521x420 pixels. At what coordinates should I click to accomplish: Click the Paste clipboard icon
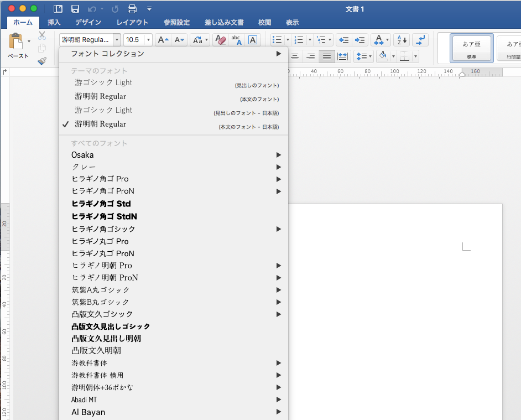coord(16,42)
